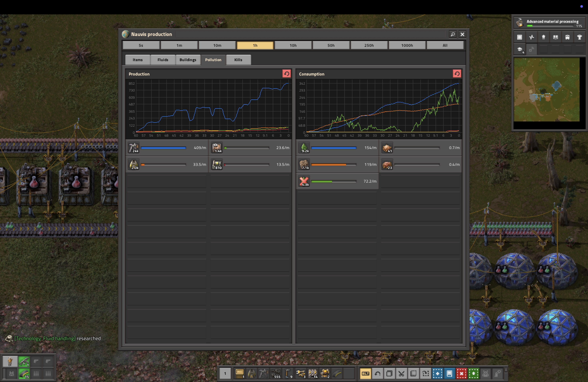Create a new blueprint shortcut
The width and height of the screenshot is (588, 382).
[437, 374]
